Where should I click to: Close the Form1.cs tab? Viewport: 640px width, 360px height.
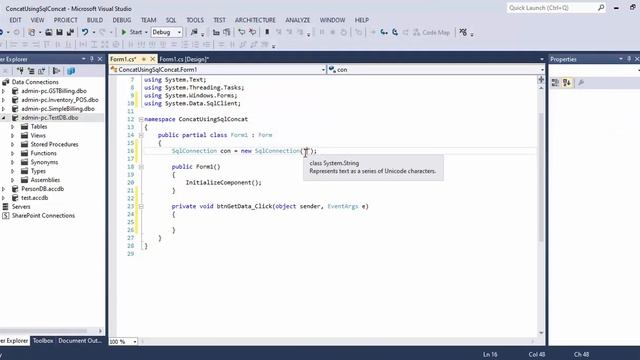point(152,59)
